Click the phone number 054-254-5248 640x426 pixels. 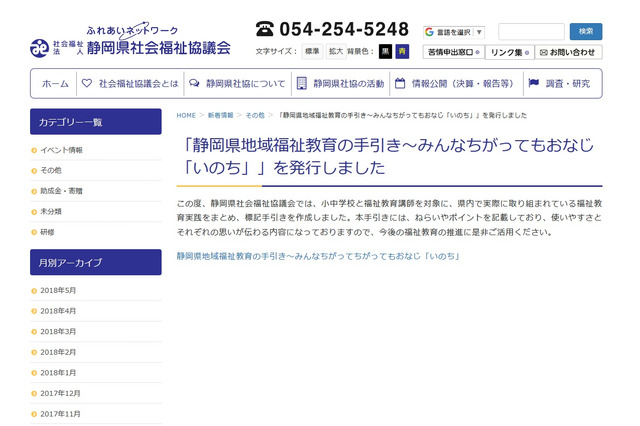(344, 29)
